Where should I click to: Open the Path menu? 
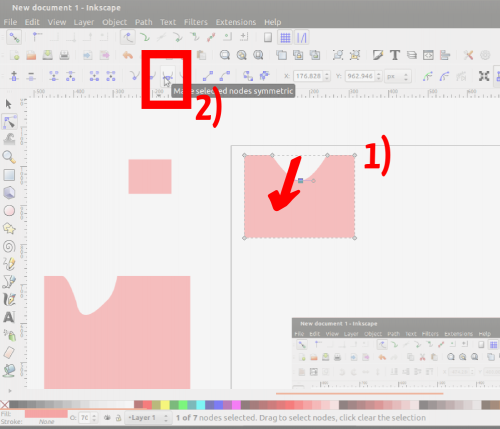point(143,22)
